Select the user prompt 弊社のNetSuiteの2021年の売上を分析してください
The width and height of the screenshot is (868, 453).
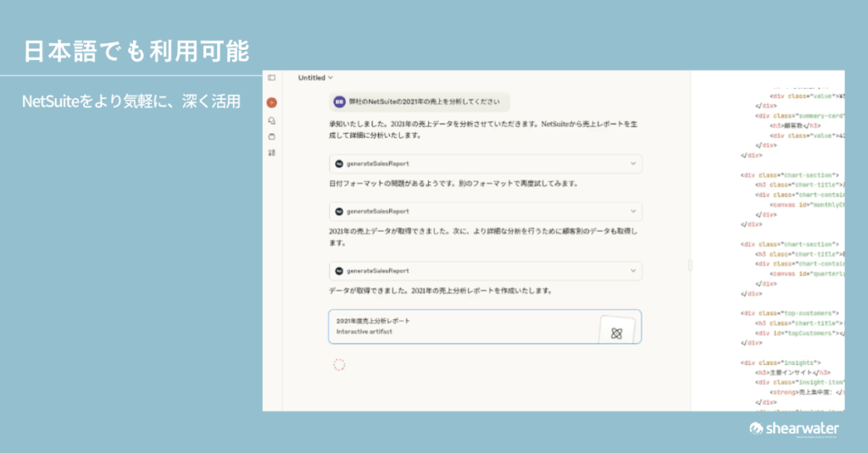click(424, 102)
